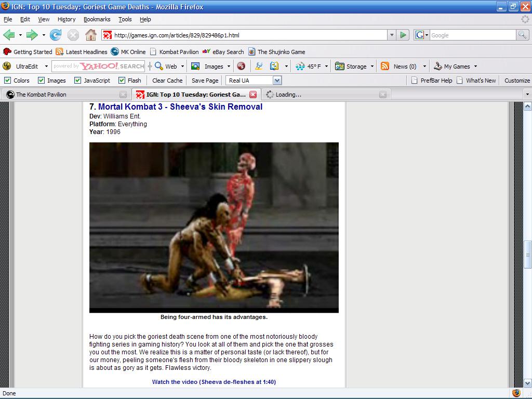The height and width of the screenshot is (399, 532).
Task: Click the search magnifier icon in search box
Action: pyautogui.click(x=522, y=35)
